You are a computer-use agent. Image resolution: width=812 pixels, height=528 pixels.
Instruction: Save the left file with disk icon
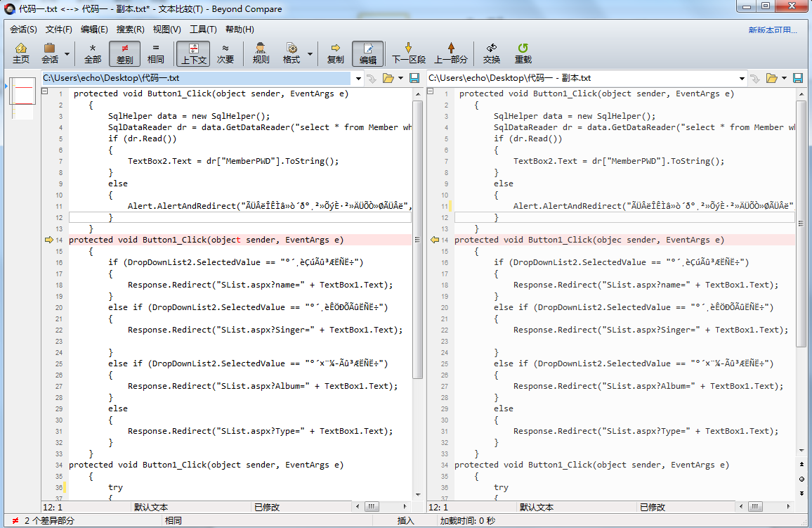tap(414, 78)
